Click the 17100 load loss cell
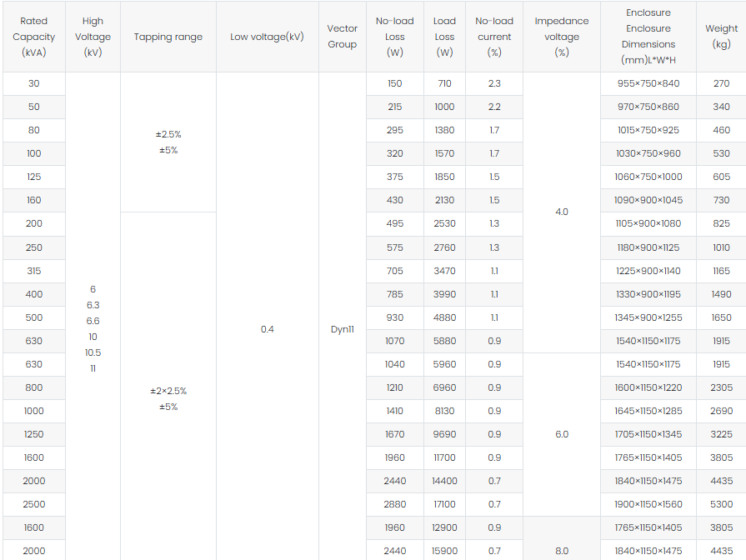The image size is (746, 560). (444, 504)
